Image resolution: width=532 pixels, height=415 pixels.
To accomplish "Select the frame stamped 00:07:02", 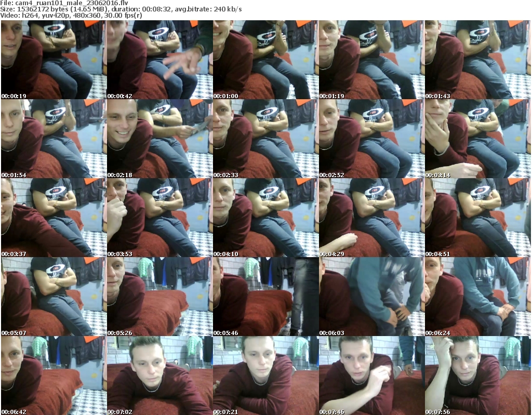I will point(159,376).
